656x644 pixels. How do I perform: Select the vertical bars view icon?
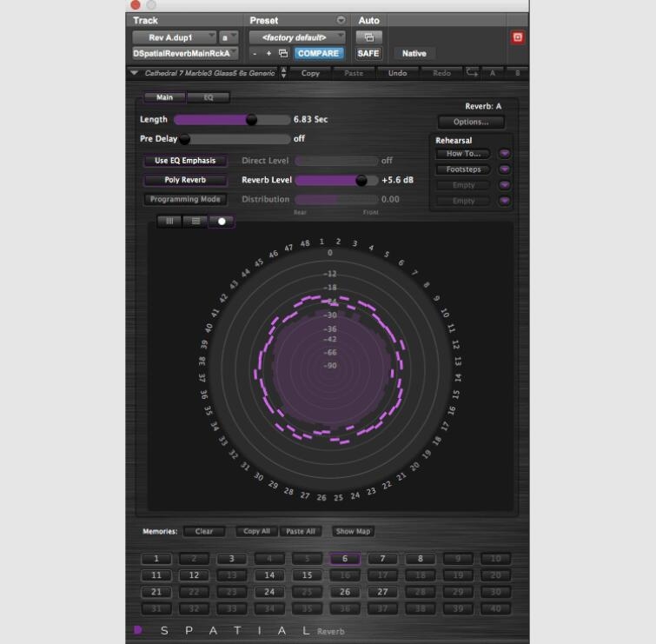(x=169, y=221)
